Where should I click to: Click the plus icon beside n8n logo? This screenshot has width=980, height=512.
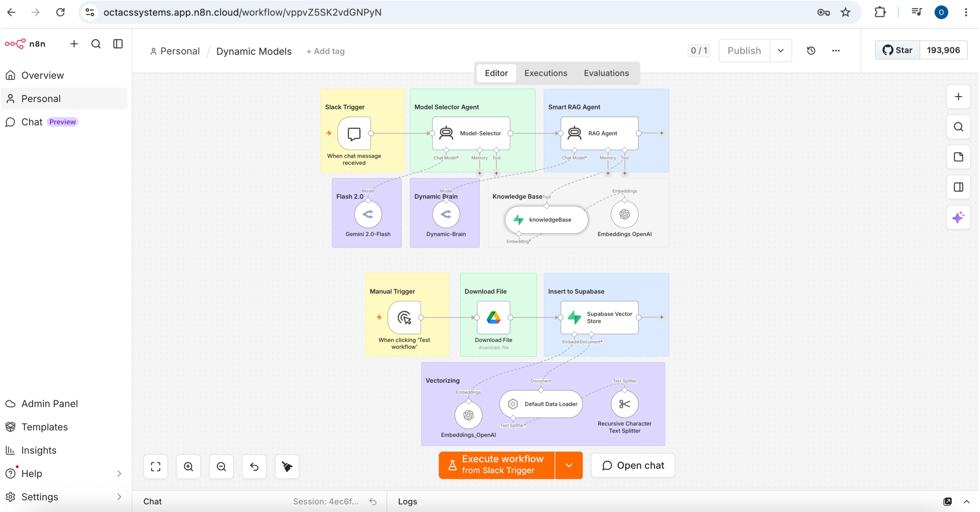pyautogui.click(x=74, y=44)
